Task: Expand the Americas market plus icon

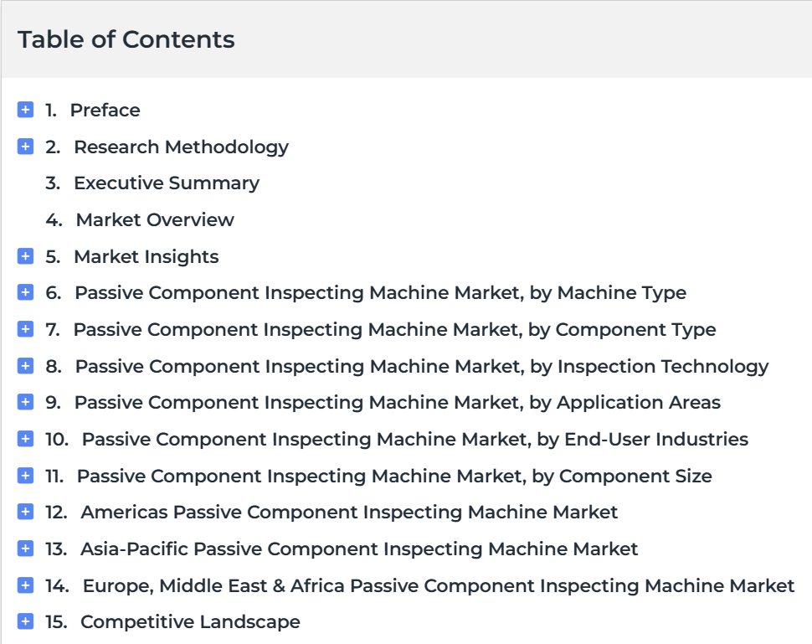Action: pyautogui.click(x=25, y=512)
